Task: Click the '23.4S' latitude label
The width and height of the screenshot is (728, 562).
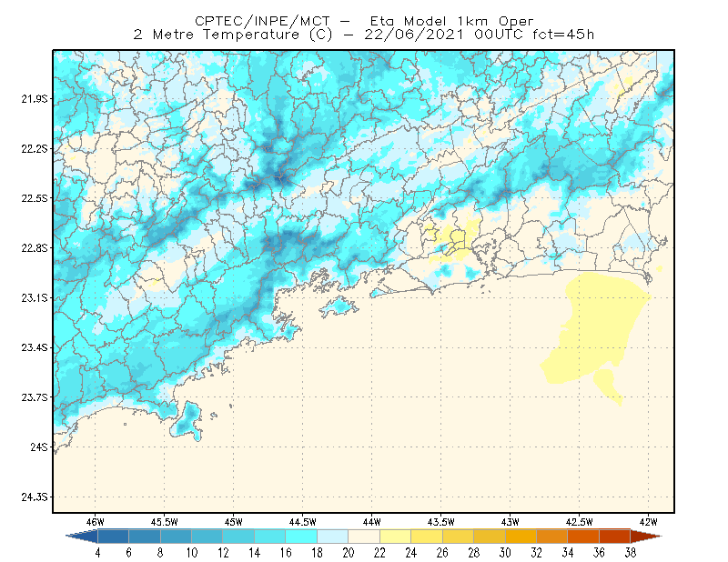Action: 35,347
